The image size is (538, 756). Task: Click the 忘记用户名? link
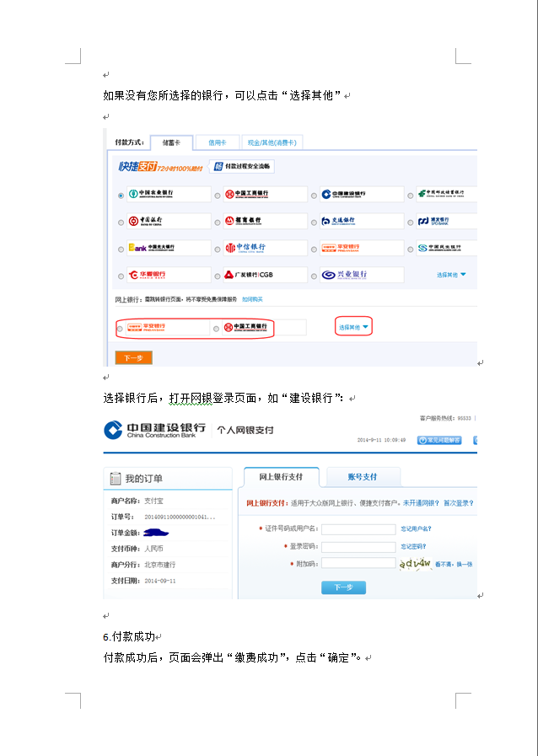(x=416, y=529)
